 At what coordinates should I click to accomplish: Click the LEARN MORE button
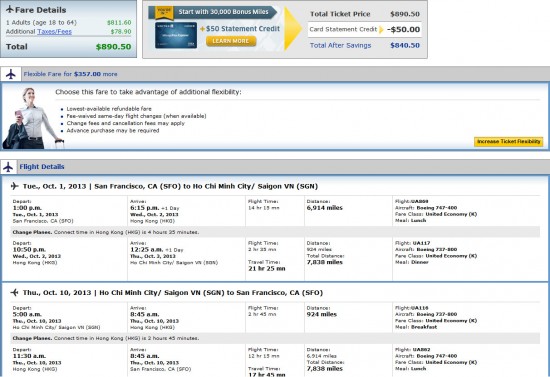pyautogui.click(x=231, y=41)
